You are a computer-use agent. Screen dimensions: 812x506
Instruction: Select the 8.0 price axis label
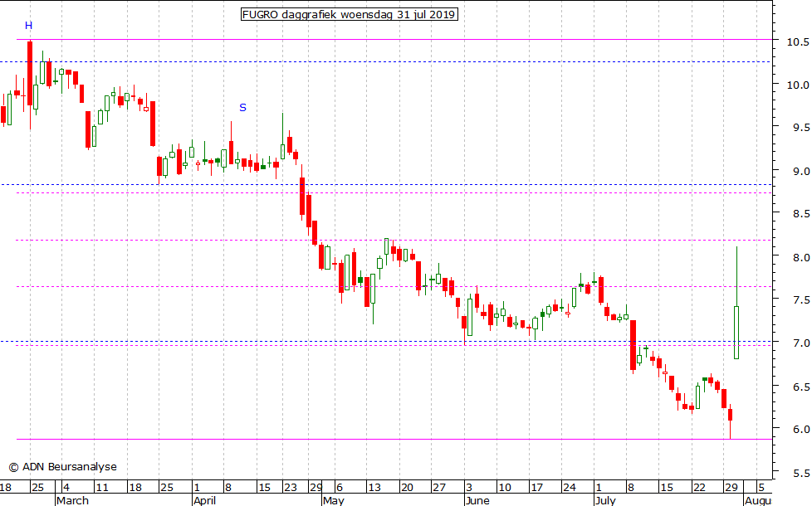pyautogui.click(x=801, y=257)
